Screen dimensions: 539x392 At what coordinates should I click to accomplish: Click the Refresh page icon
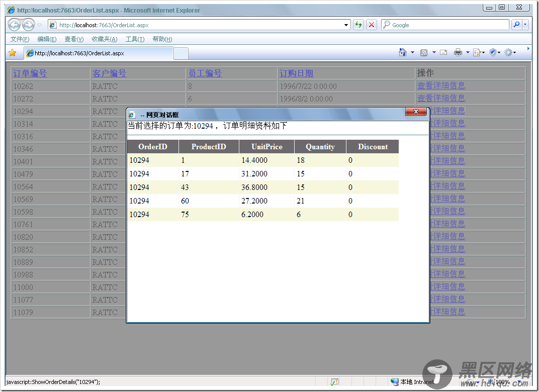click(358, 25)
